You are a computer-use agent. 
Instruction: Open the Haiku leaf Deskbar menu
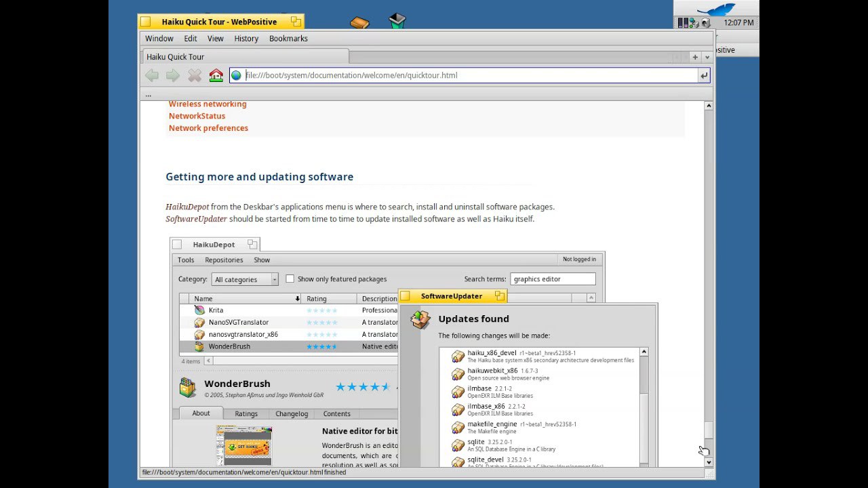716,9
